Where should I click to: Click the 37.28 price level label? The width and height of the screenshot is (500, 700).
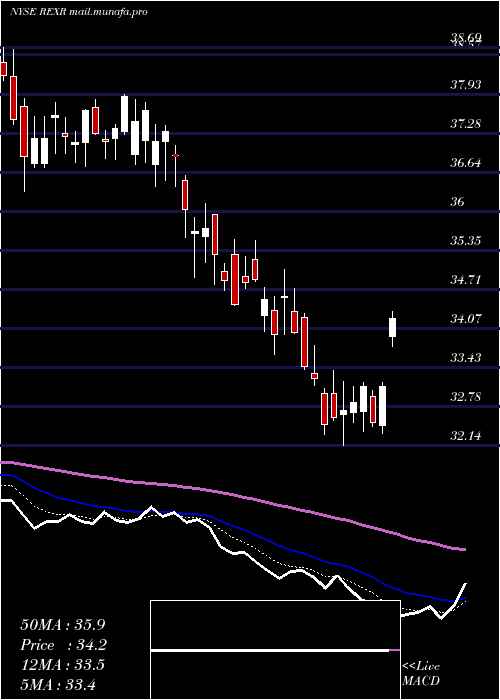point(466,123)
